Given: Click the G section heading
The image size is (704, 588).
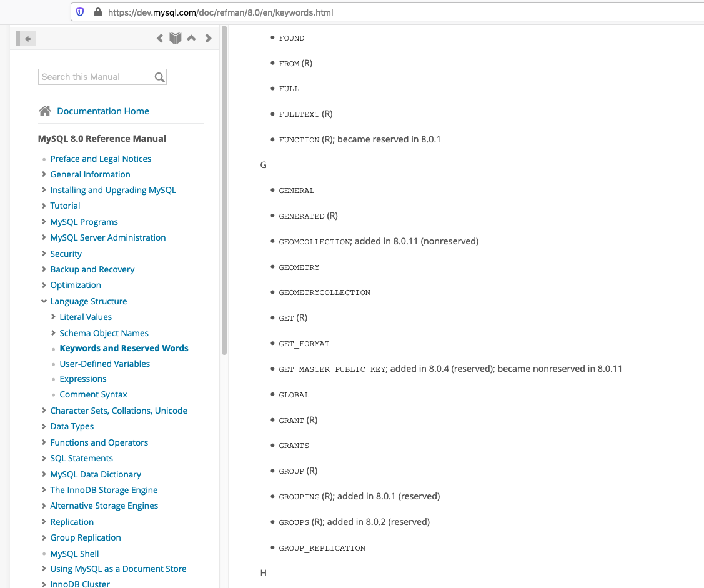Looking at the screenshot, I should (263, 166).
